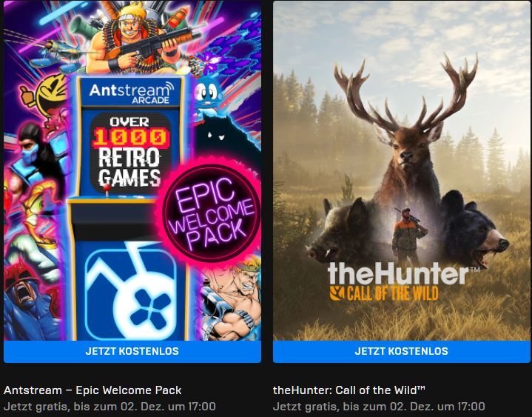Click the orange paw icon beside Call of the Wild
The width and height of the screenshot is (532, 417).
337,293
